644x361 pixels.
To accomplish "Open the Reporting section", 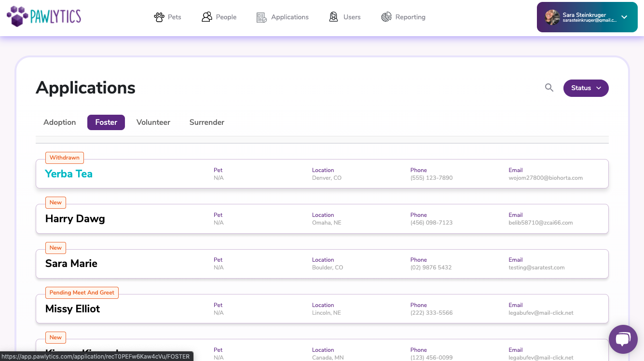I will tap(403, 17).
